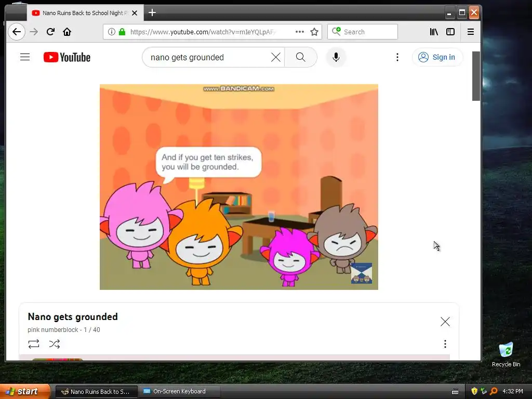Open YouTube settings three-dots menu
This screenshot has width=532, height=399.
tap(397, 57)
